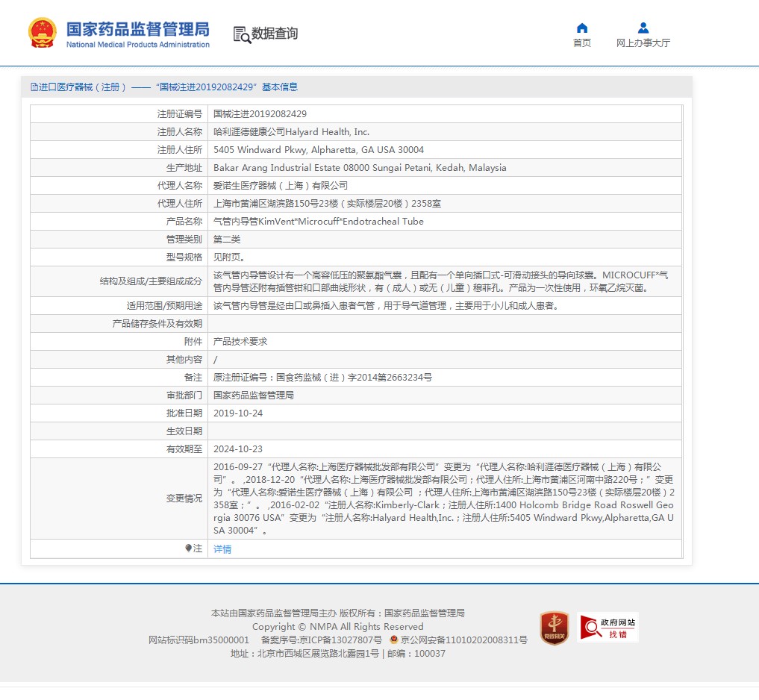This screenshot has width=759, height=700.
Task: Select change history text starting 2016-09-27
Action: point(444,499)
